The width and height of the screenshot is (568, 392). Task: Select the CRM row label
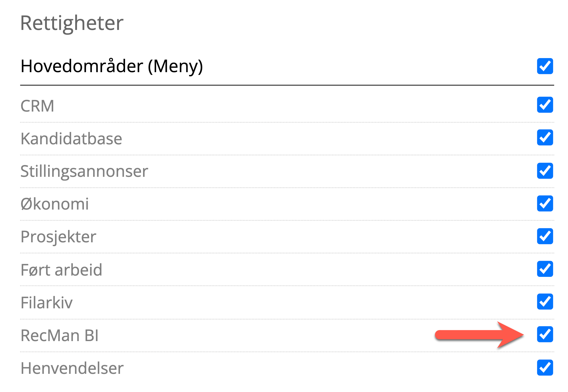coord(37,106)
